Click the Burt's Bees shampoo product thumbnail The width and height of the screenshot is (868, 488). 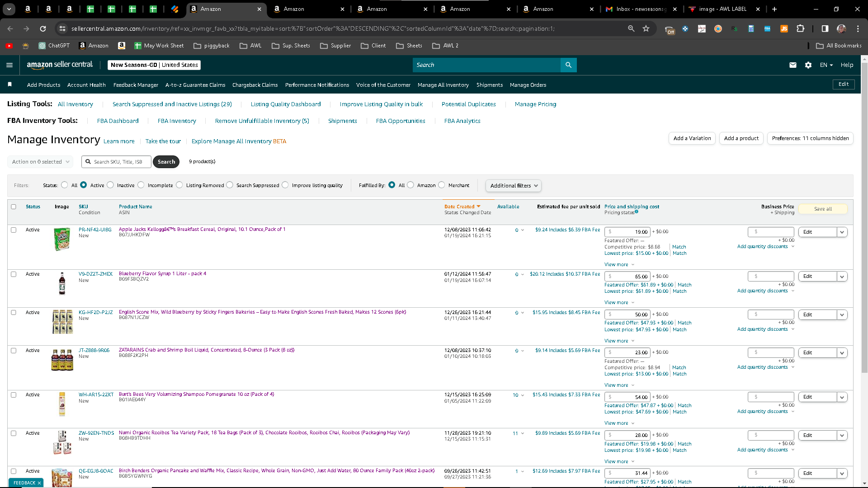tap(62, 404)
